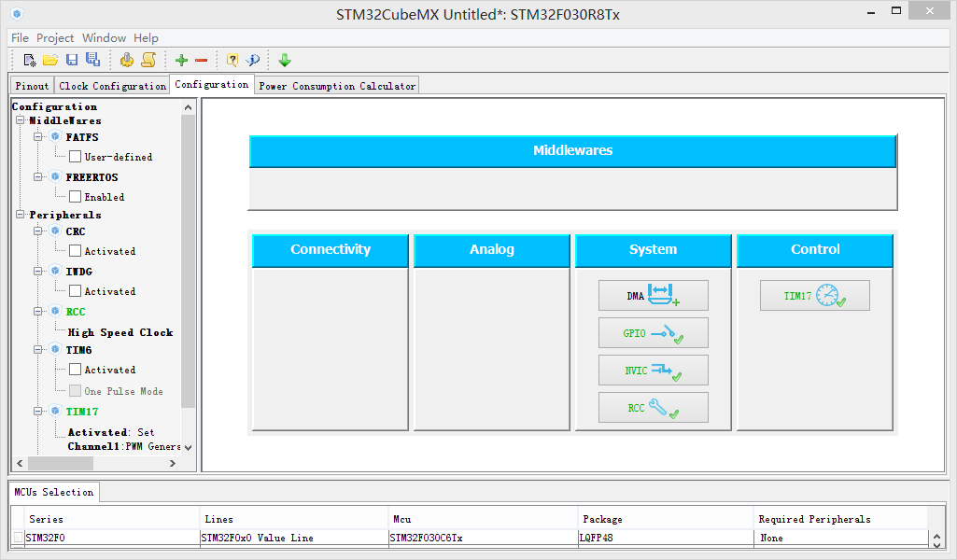Click the green plus toolbar icon

coord(181,60)
